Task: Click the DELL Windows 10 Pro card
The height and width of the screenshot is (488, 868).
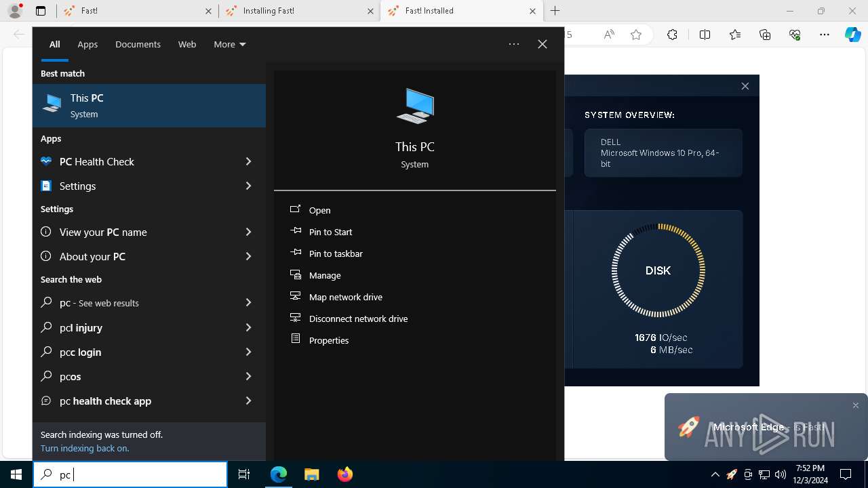Action: pos(663,153)
